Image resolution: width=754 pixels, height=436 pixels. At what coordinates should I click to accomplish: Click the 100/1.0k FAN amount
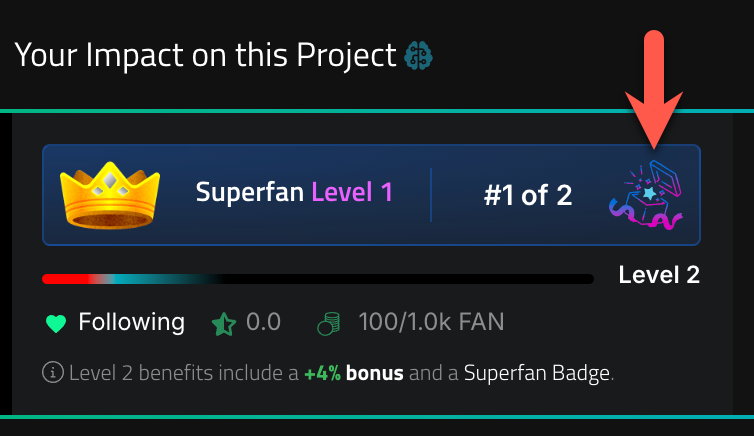(x=431, y=322)
